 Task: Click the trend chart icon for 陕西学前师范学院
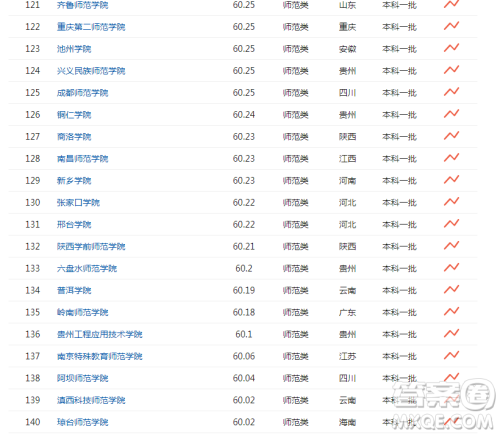tap(451, 246)
